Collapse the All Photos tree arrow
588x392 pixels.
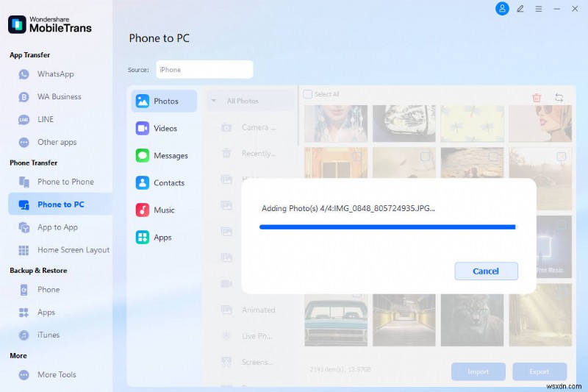[x=213, y=101]
